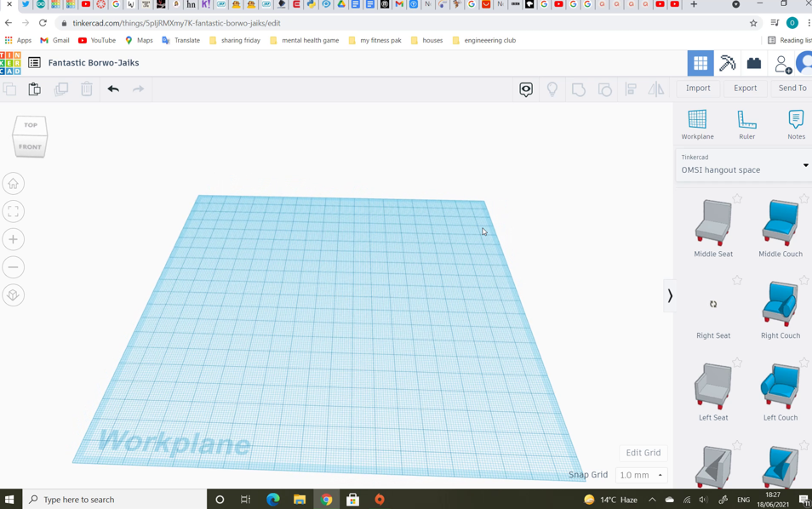Image resolution: width=812 pixels, height=509 pixels.
Task: Click the Group shapes icon
Action: (579, 88)
